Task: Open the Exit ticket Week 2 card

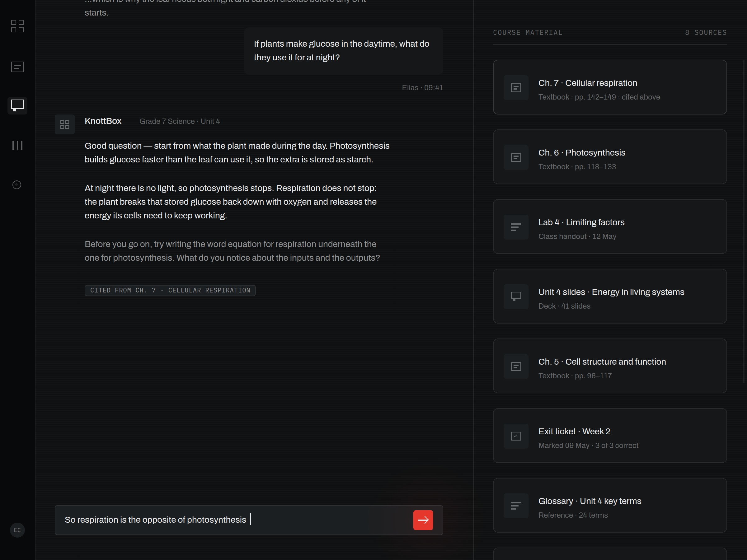Action: point(610,436)
